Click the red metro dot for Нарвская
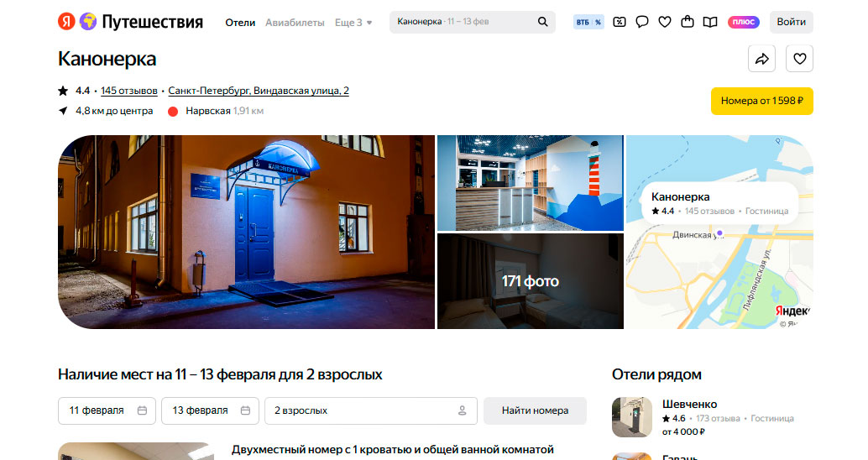 [173, 112]
